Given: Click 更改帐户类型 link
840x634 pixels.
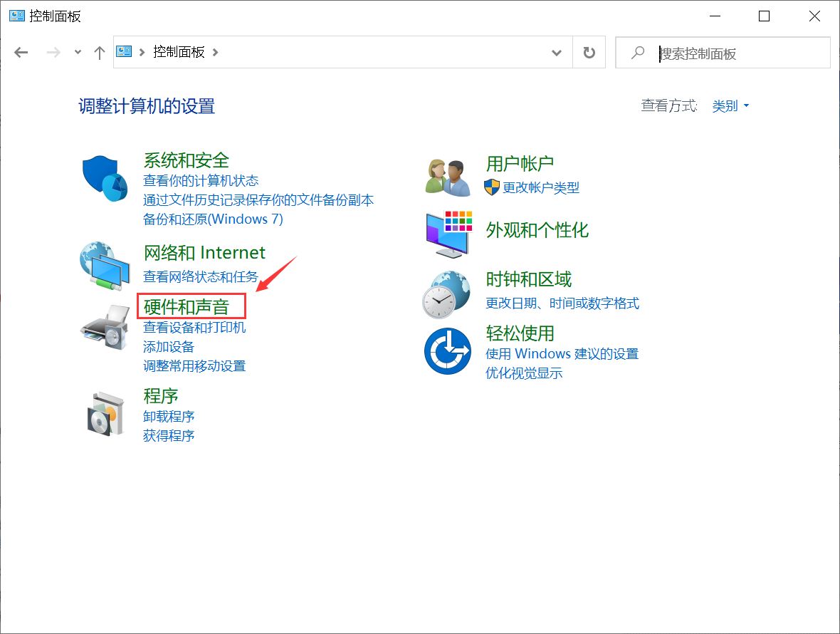Looking at the screenshot, I should [x=541, y=187].
